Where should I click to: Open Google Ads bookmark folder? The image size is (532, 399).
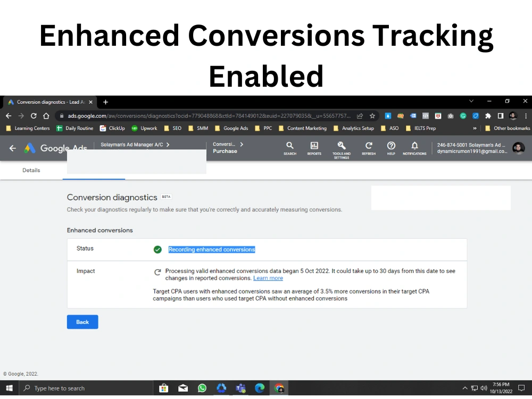(231, 128)
